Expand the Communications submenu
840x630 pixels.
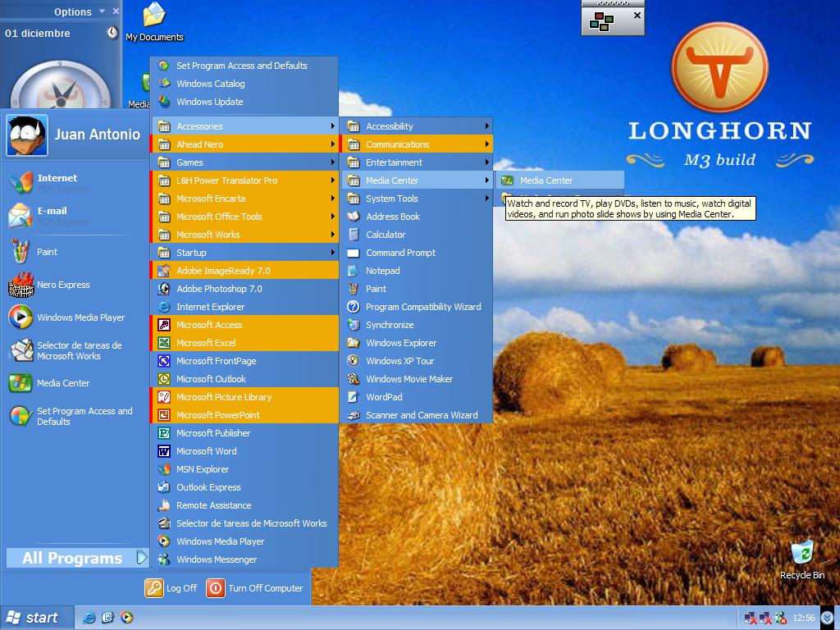(417, 144)
